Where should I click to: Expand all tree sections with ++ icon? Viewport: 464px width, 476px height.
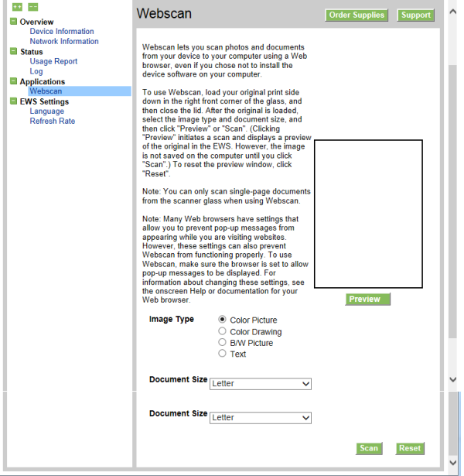pos(17,7)
